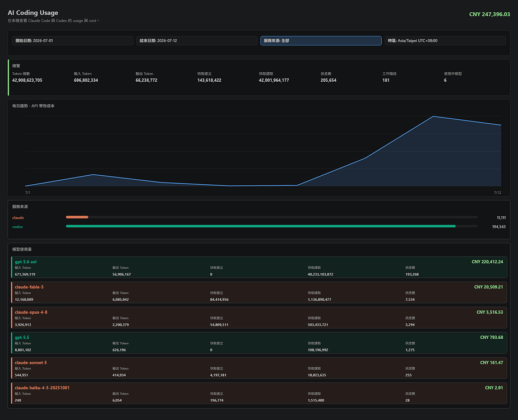518x420 pixels.
Task: Click the claude-opus-4-8 cost CNY 5,516.53
Action: tap(489, 312)
